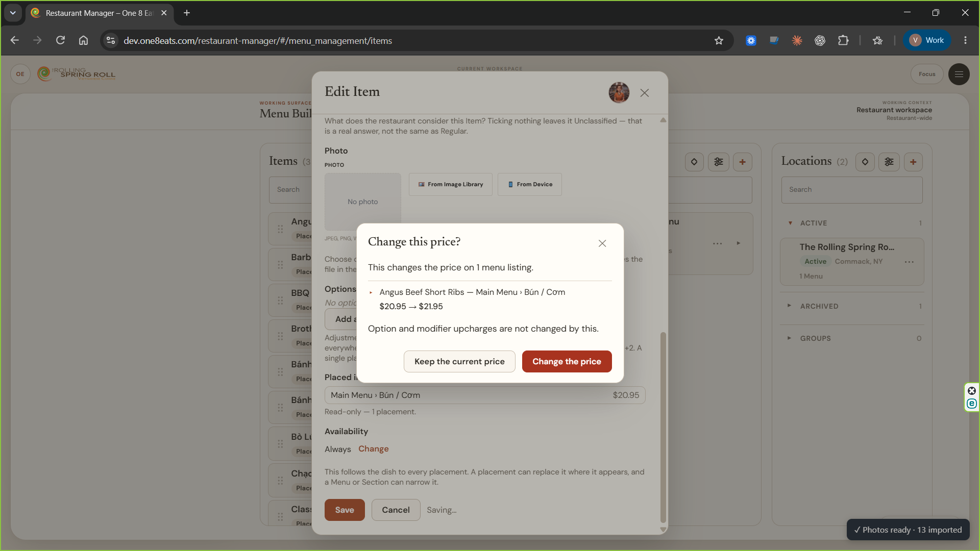Add a new location with plus icon
This screenshot has height=551, width=980.
(913, 162)
